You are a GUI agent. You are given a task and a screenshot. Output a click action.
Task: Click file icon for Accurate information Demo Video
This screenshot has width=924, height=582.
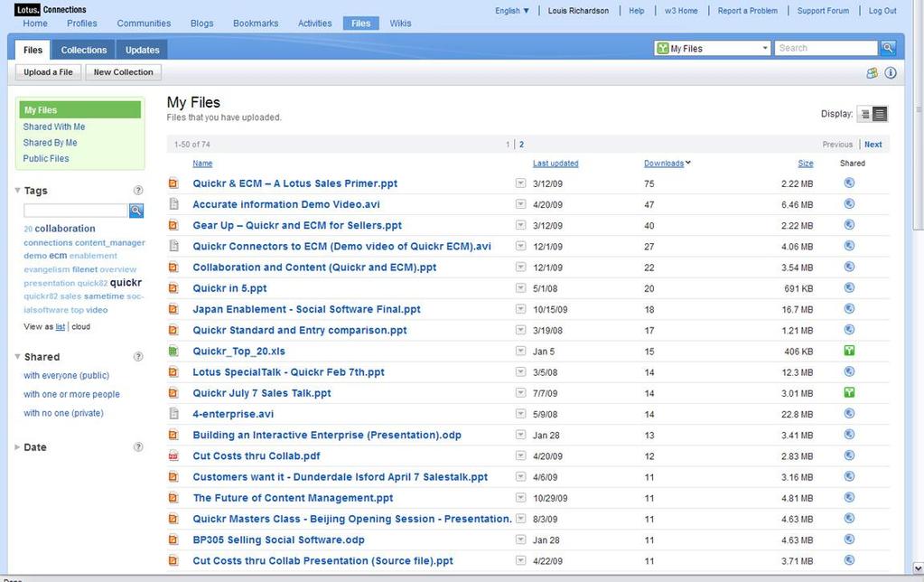pos(173,204)
